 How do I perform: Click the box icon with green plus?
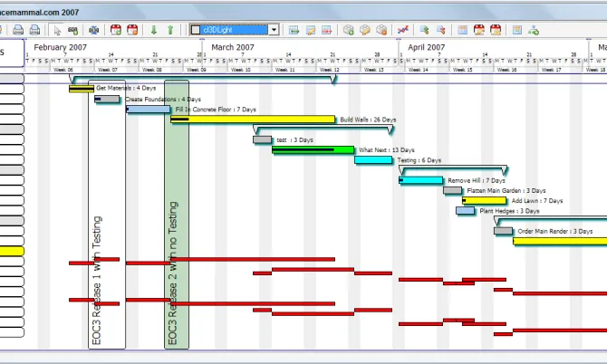pos(349,30)
